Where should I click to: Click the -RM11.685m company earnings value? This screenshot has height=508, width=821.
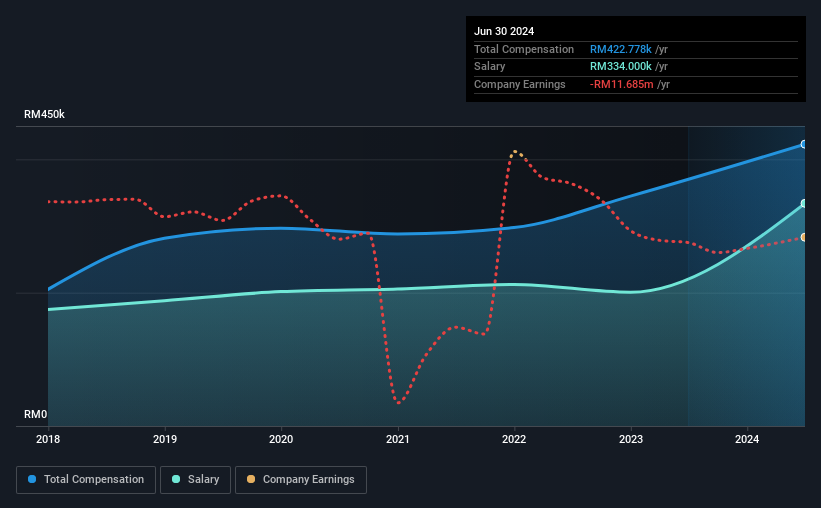(622, 84)
